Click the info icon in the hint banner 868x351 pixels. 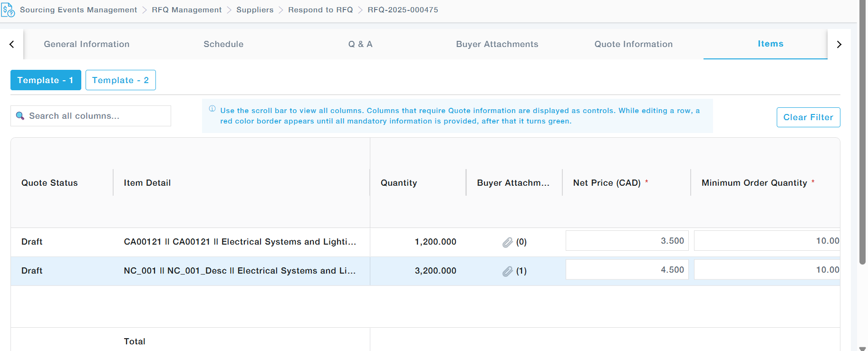point(212,109)
